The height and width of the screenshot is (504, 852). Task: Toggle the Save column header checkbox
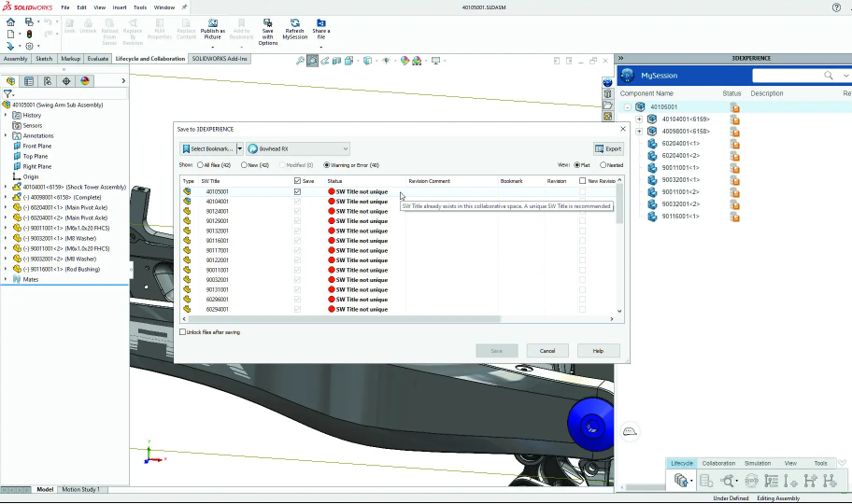[297, 181]
